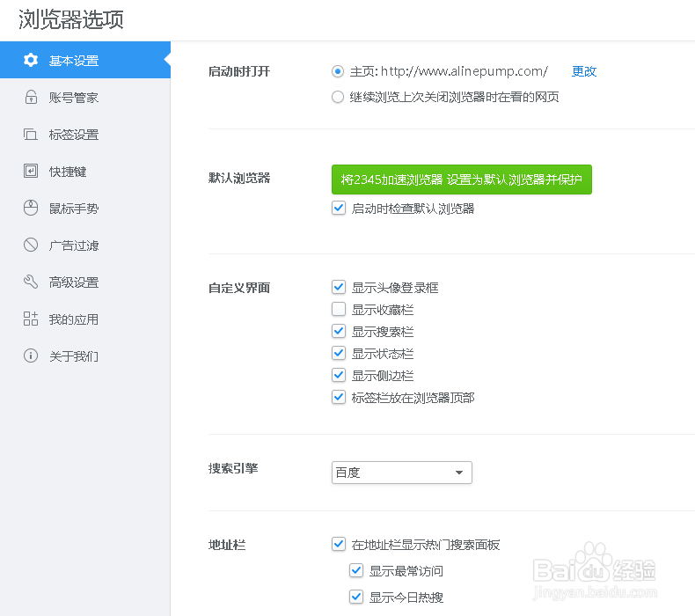Click the 浏览器选项 page title
The height and width of the screenshot is (616, 695).
click(71, 20)
